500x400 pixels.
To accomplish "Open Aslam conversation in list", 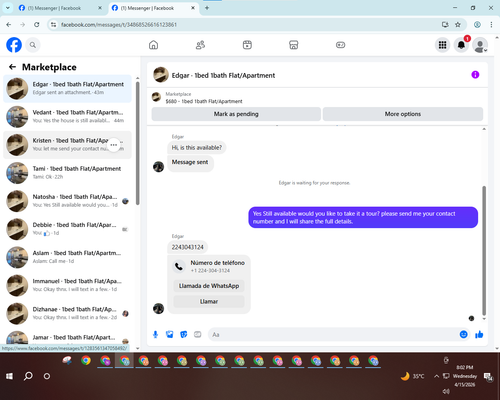I will pos(67,257).
